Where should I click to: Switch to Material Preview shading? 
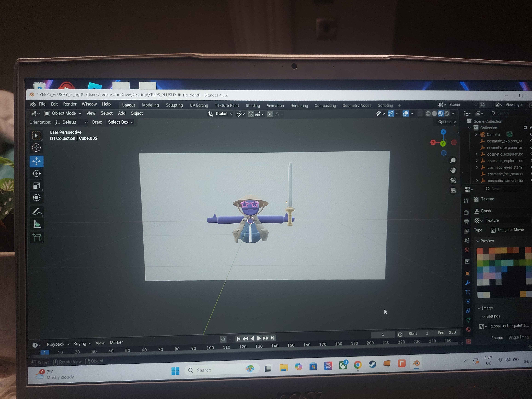[441, 114]
